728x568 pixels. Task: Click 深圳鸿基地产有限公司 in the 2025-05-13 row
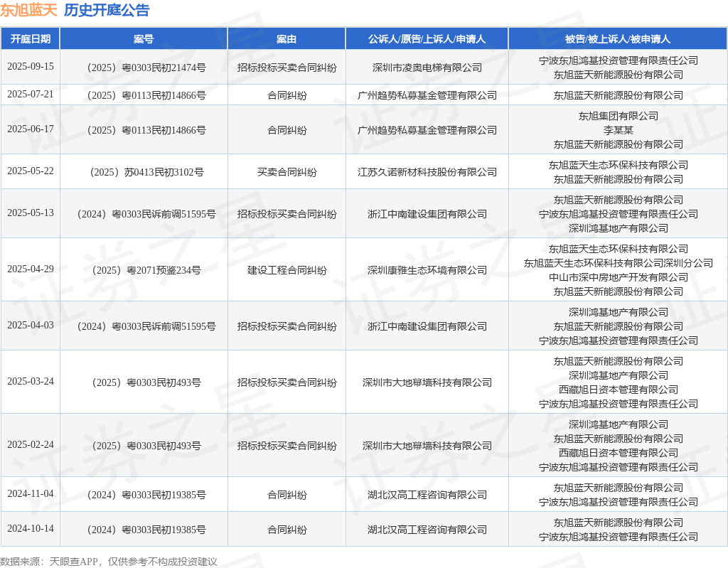click(x=619, y=228)
